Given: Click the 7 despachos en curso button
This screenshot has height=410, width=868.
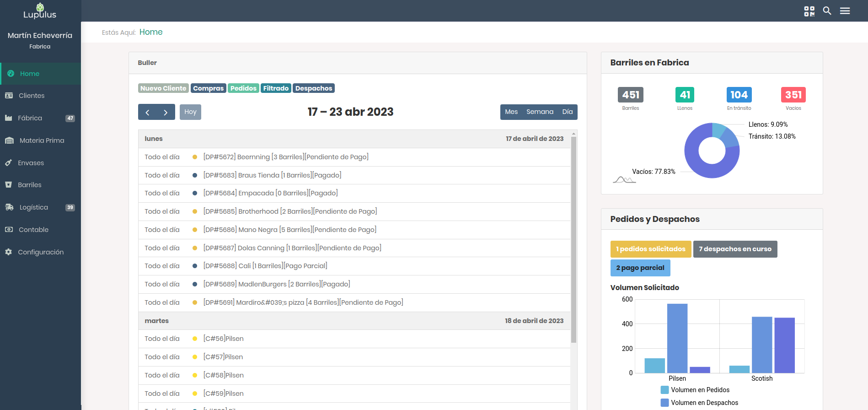Looking at the screenshot, I should click(734, 249).
